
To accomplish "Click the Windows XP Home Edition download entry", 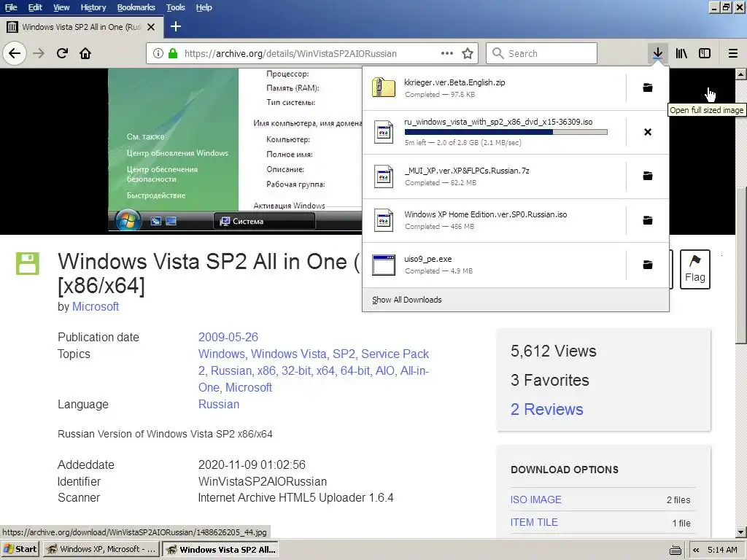I will click(x=494, y=220).
